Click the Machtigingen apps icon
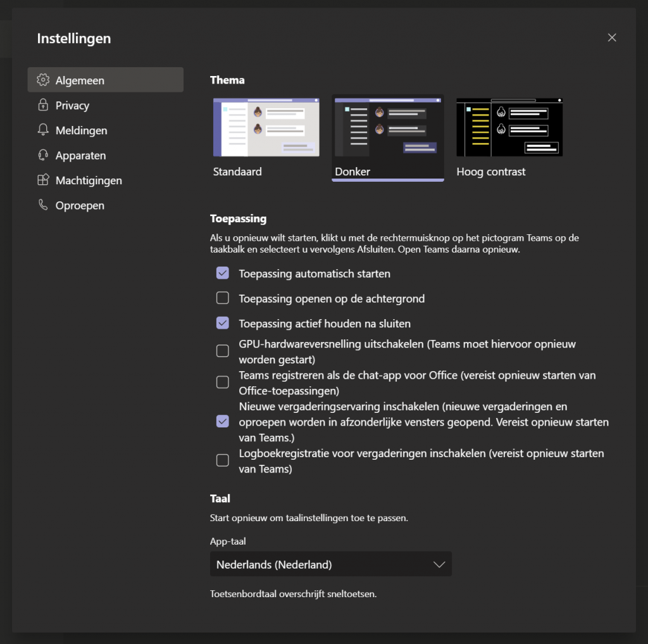Screen dimensions: 648x644 (43, 180)
